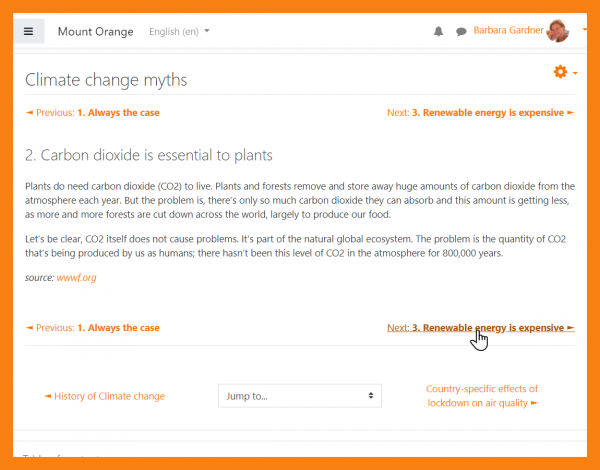Click the Carbon dioxide is essential chapter title

coord(149,155)
